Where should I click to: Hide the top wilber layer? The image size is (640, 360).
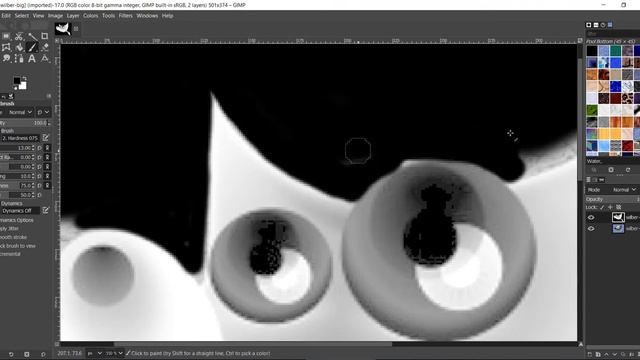(x=591, y=218)
